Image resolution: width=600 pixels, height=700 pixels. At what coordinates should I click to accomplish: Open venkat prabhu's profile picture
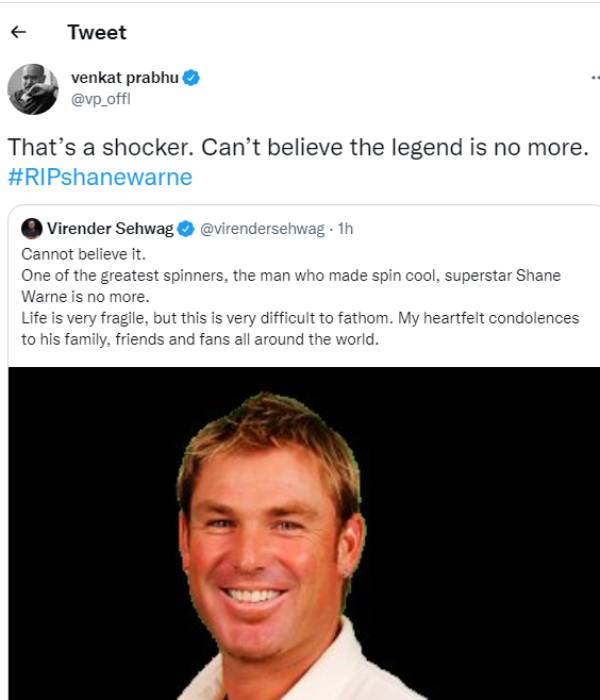(33, 89)
